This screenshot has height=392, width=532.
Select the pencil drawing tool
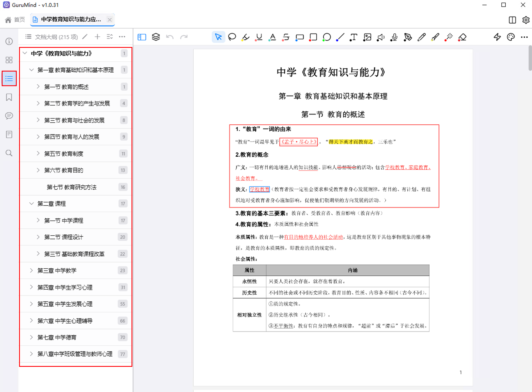coord(421,37)
